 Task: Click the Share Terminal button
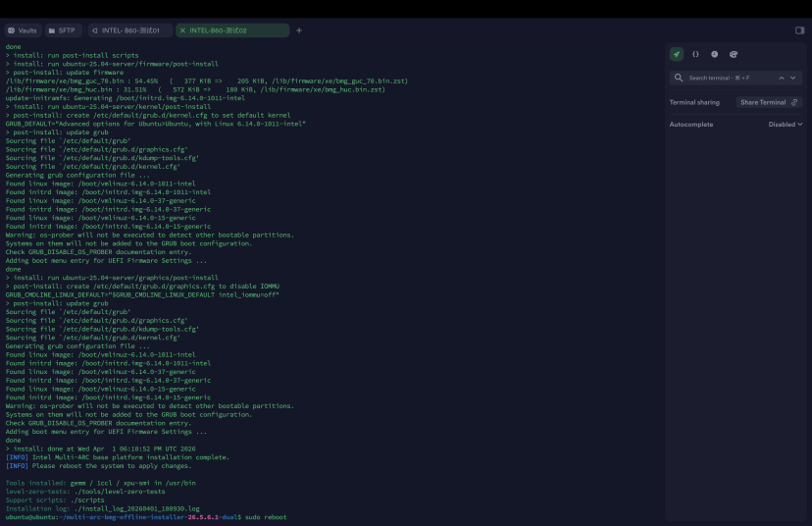tap(769, 102)
